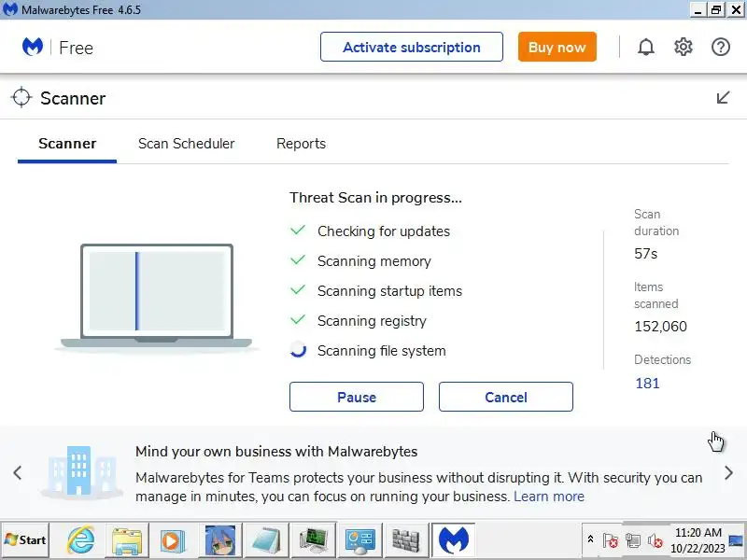Click the checkmark beside Checking for updates
Screen dimensions: 747x560
tap(298, 231)
